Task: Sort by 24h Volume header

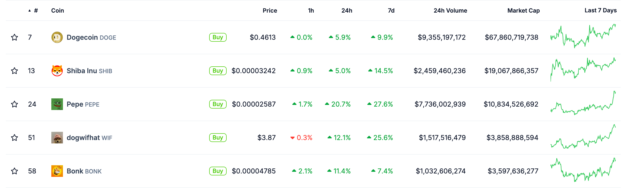Action: click(450, 10)
